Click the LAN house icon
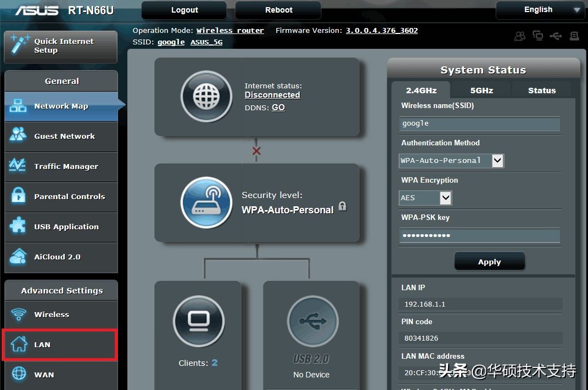588x390 pixels. (x=19, y=343)
